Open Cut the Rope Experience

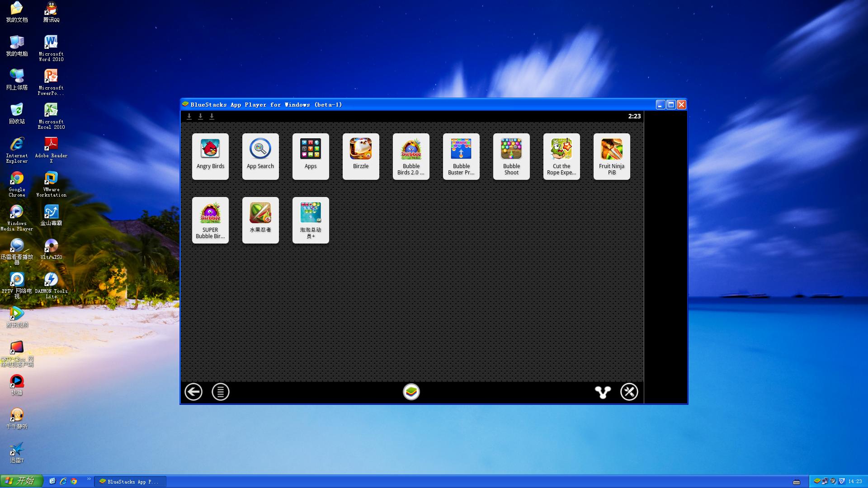[561, 156]
